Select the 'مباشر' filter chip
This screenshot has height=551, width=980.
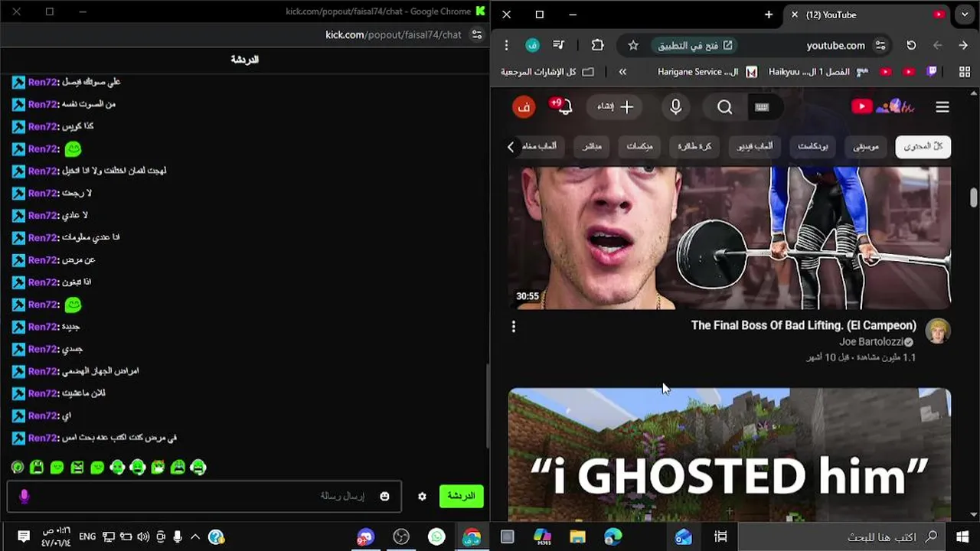click(x=592, y=147)
